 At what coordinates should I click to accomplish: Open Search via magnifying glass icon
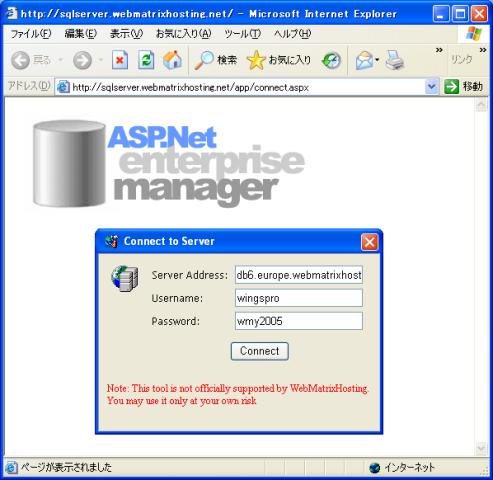point(204,60)
